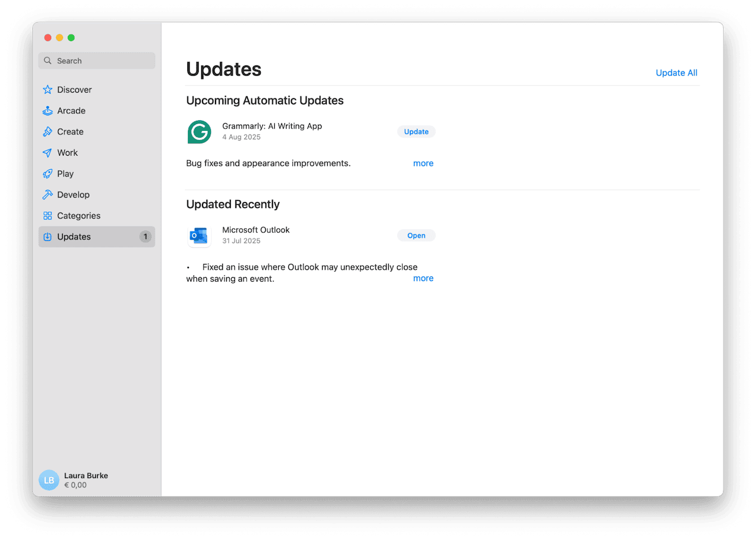Open the Microsoft Outlook app icon
The image size is (756, 540).
coord(199,235)
